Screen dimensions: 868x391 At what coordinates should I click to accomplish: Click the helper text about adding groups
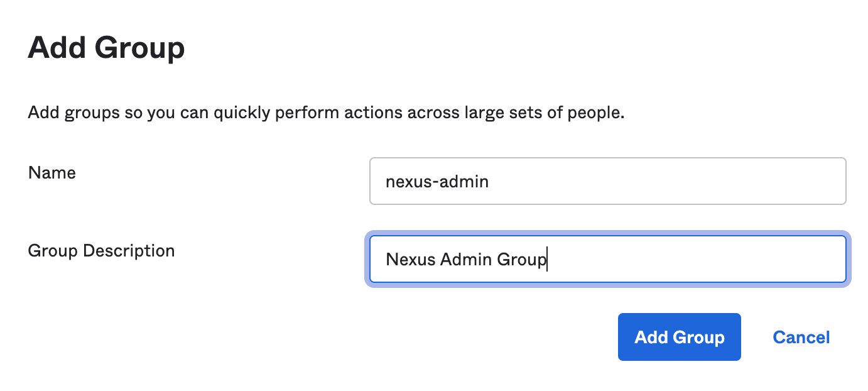326,114
